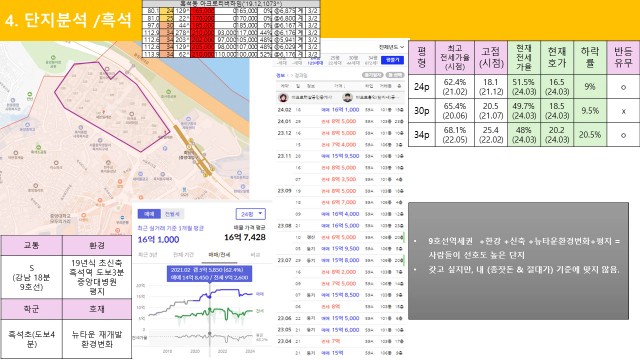Click the subway station marker on the map
Viewport: 640px width, 360px height.
189,146
